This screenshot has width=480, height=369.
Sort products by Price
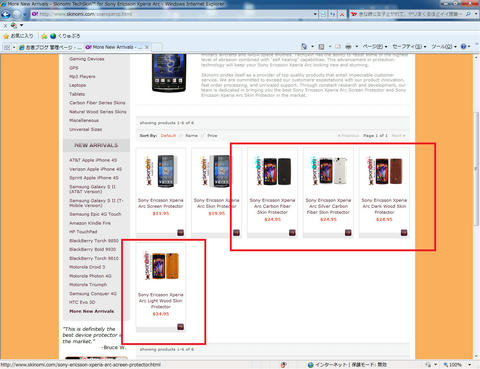point(212,136)
